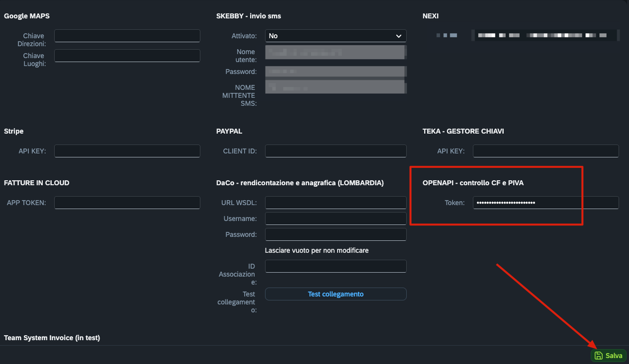Click the OPENAPI Token field
The width and height of the screenshot is (629, 364).
pos(545,203)
